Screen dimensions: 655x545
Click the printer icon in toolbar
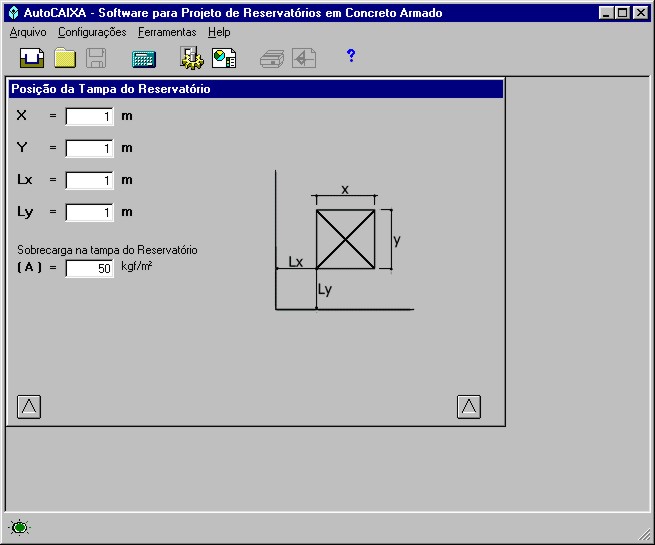click(x=272, y=58)
